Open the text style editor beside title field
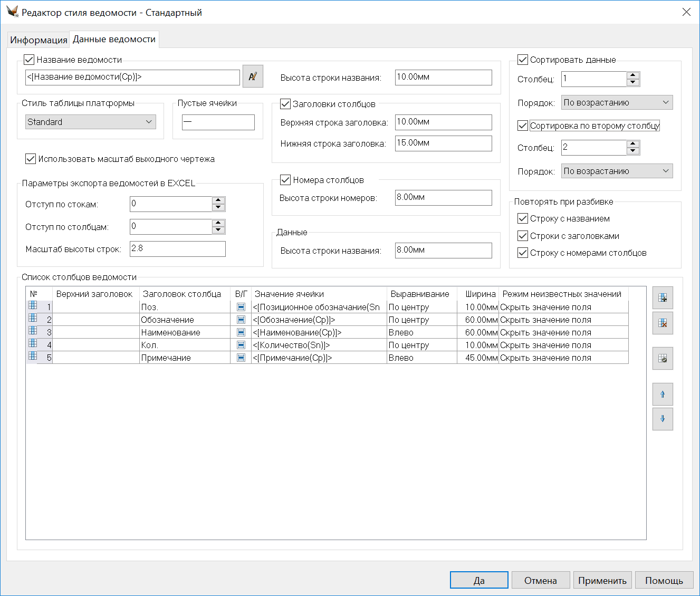 pyautogui.click(x=253, y=76)
